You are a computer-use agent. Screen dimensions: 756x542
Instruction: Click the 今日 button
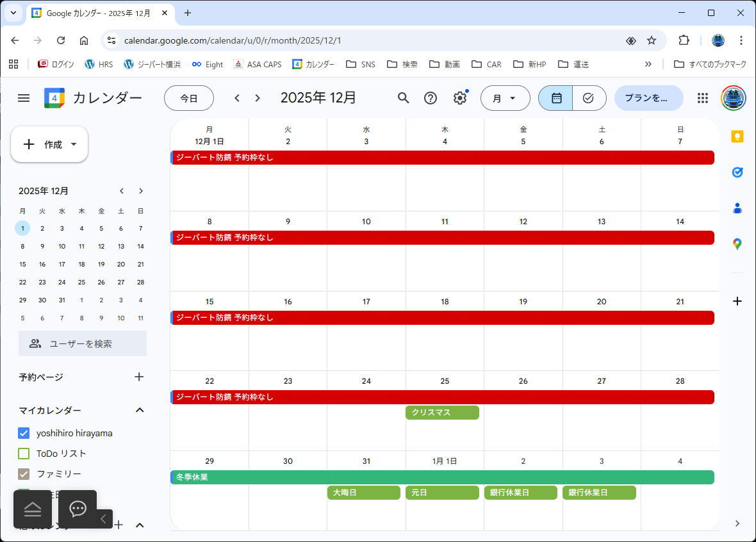[189, 98]
